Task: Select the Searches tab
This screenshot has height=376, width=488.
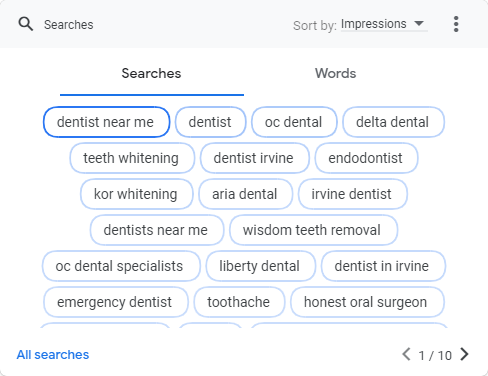Action: (152, 74)
